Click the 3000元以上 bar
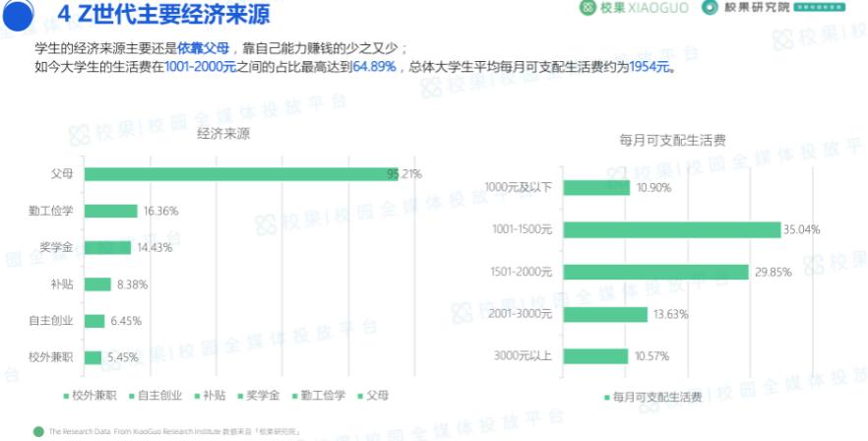 tap(596, 356)
